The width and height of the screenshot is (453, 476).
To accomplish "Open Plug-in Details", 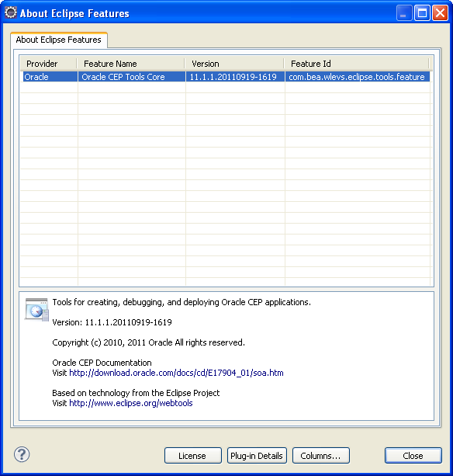I will pos(257,455).
